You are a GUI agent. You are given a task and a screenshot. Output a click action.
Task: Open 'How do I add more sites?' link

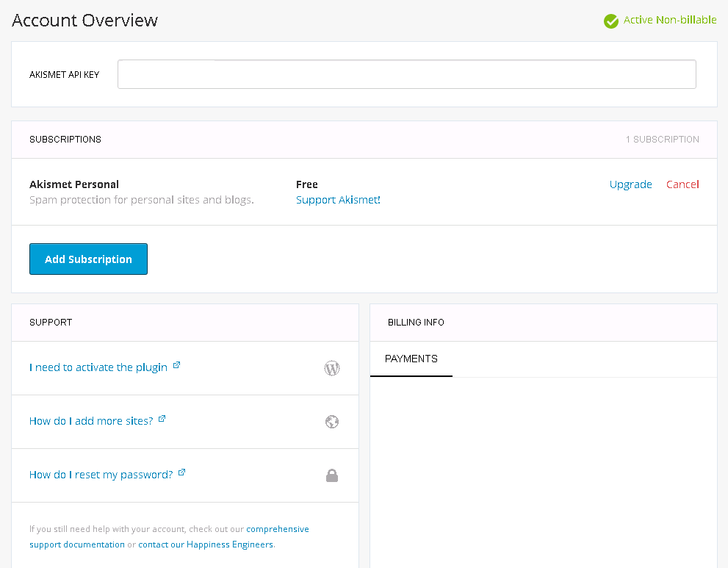click(91, 421)
